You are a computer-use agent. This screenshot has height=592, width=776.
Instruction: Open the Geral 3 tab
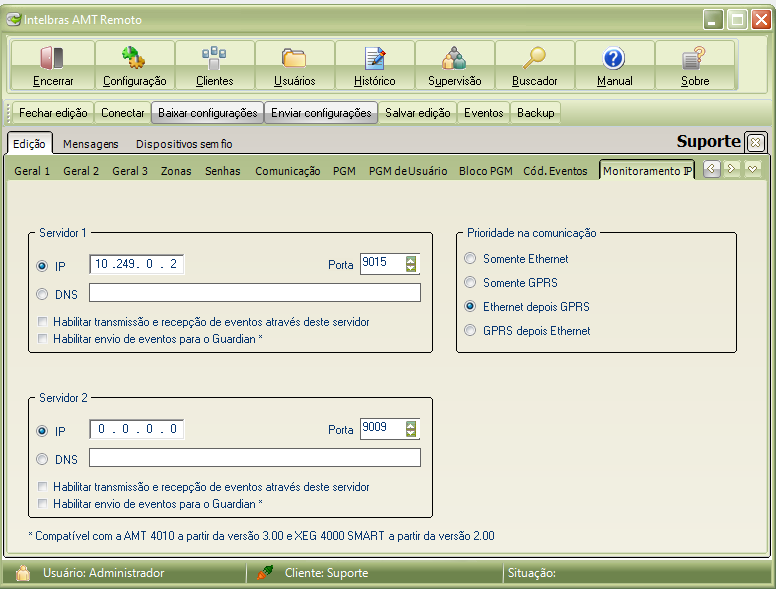[130, 171]
